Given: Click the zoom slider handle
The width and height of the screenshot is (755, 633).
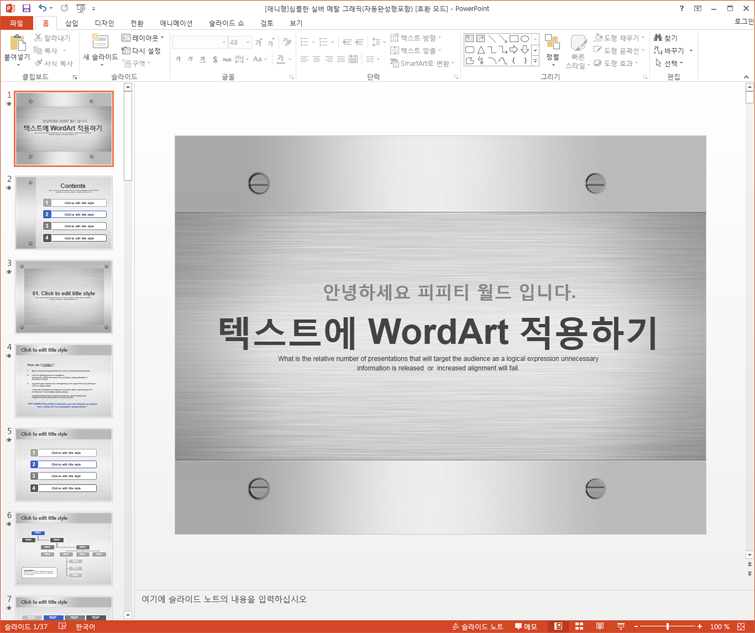Looking at the screenshot, I should tap(667, 626).
